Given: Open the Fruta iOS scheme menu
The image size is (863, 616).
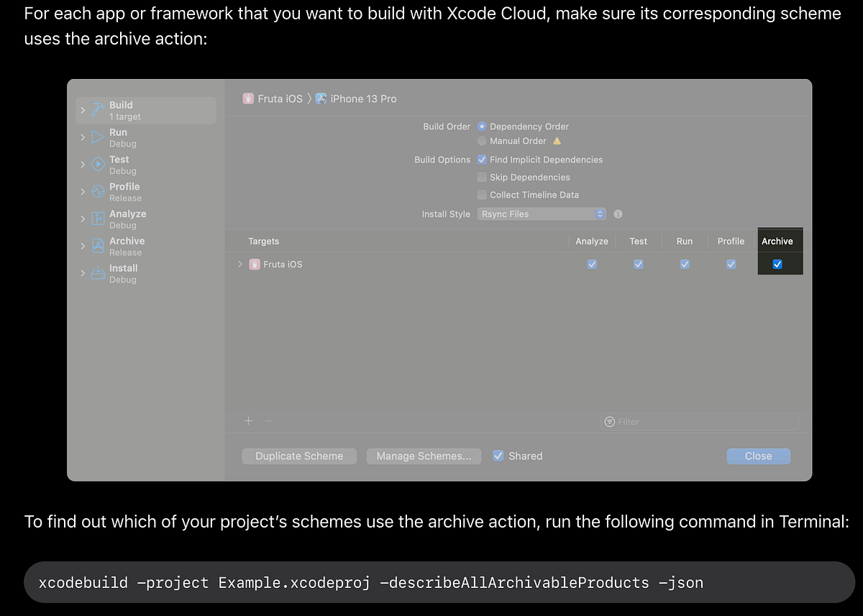Looking at the screenshot, I should coord(278,98).
